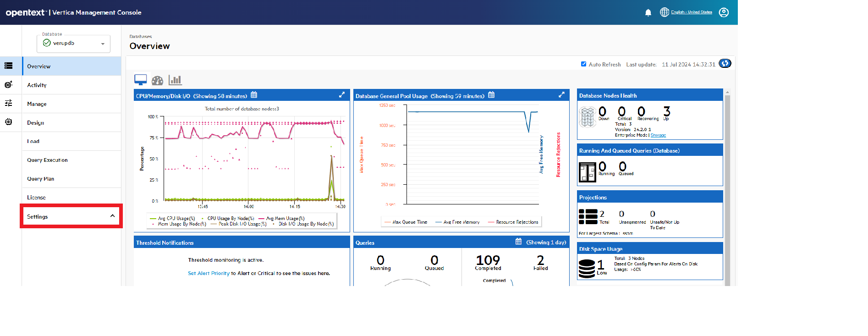The image size is (868, 336).
Task: Click the disk space stack icon
Action: (x=587, y=269)
